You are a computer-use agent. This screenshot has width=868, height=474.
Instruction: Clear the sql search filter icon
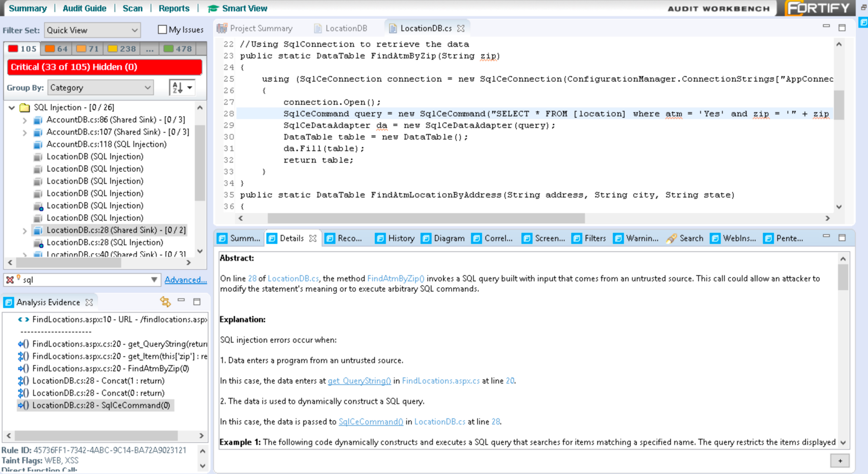pos(10,280)
